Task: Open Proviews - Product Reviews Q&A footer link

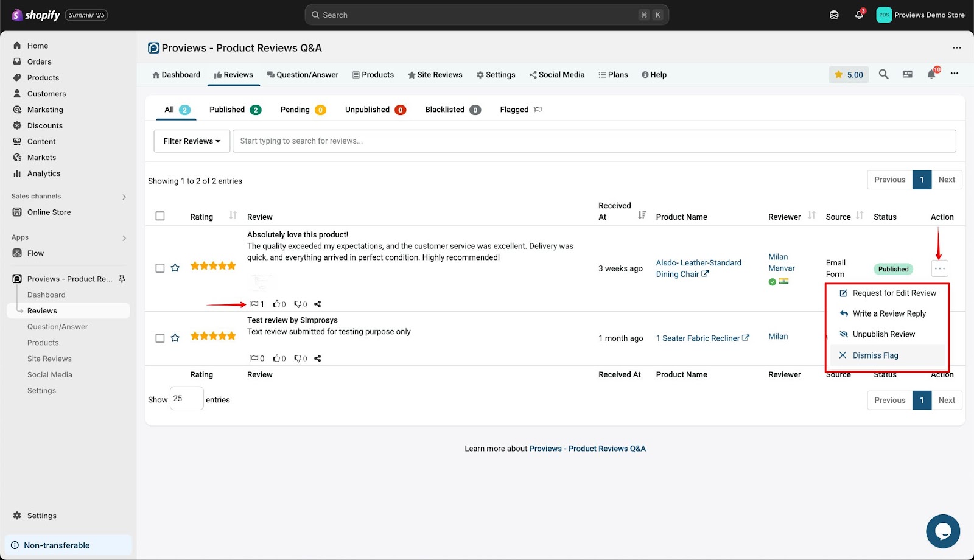Action: [x=587, y=449]
